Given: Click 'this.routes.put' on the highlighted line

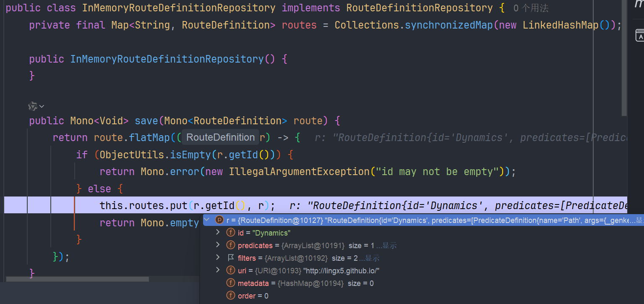Looking at the screenshot, I should [x=144, y=205].
